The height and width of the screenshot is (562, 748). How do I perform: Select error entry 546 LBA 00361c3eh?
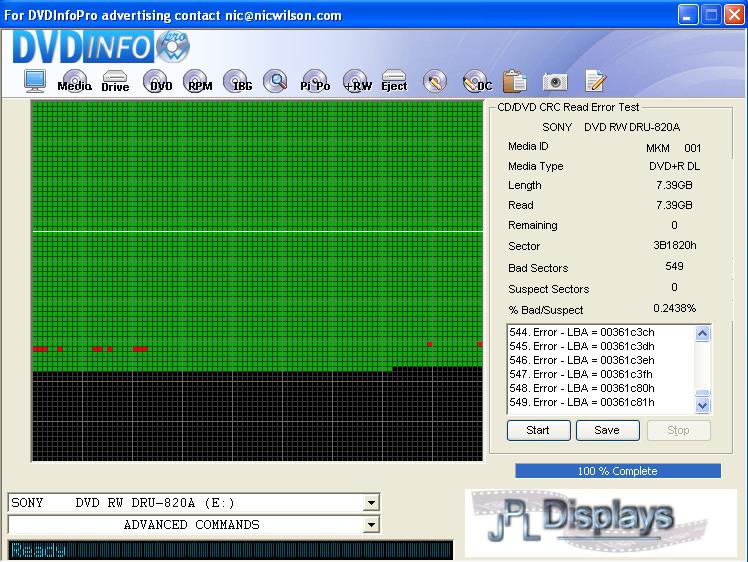pyautogui.click(x=582, y=360)
